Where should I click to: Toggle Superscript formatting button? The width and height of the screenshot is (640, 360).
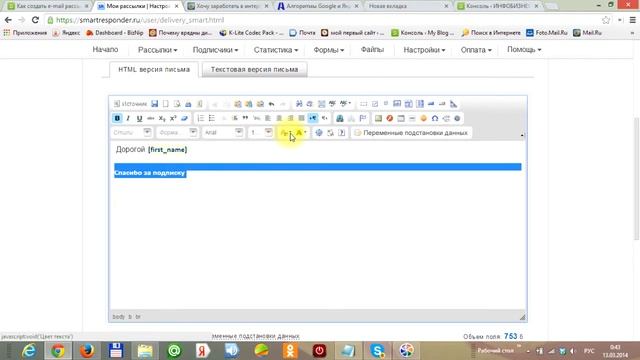[x=173, y=118]
